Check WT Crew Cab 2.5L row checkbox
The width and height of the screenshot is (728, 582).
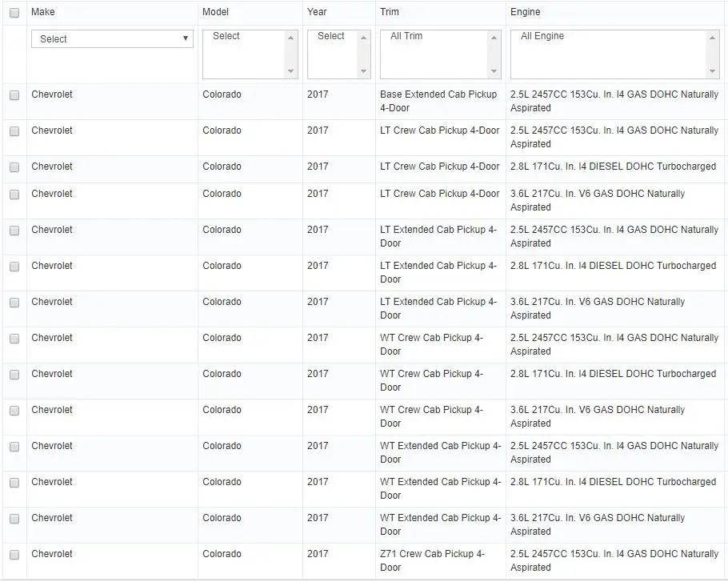14,339
